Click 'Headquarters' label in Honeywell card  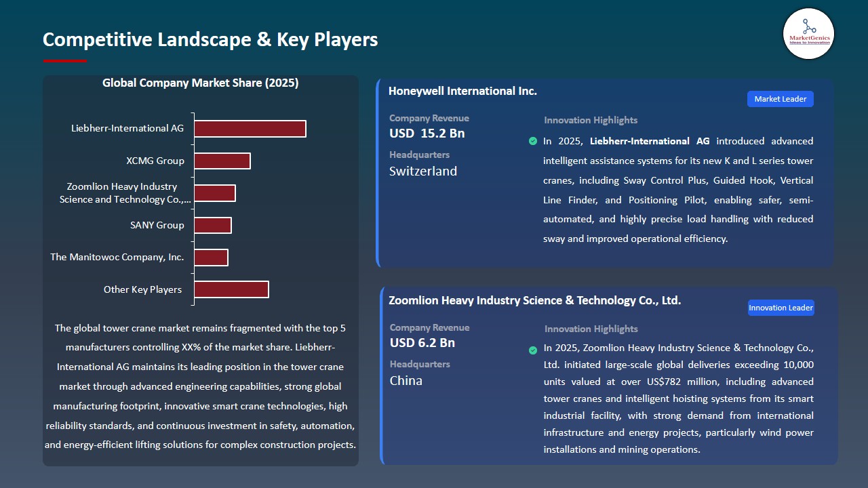tap(419, 155)
